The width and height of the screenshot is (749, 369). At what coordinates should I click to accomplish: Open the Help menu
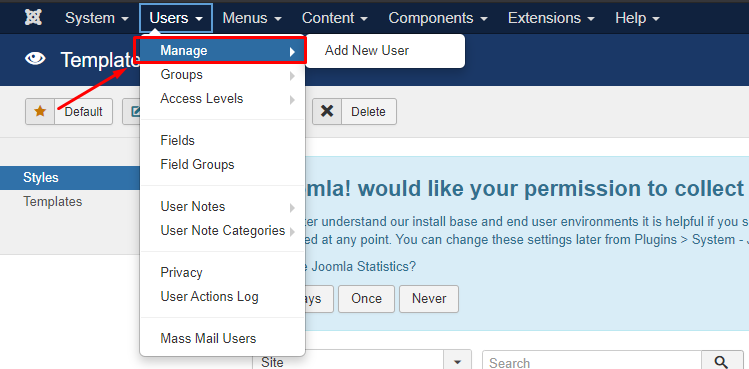637,18
